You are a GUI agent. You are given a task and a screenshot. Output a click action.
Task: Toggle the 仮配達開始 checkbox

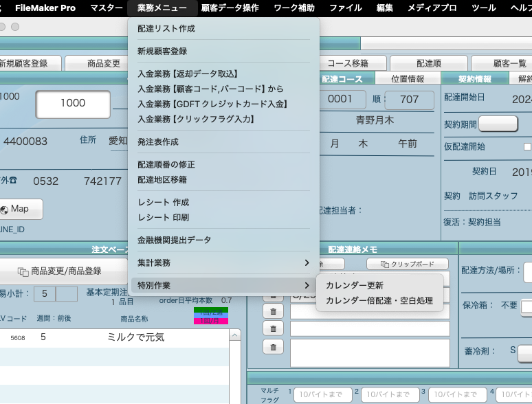[527, 146]
